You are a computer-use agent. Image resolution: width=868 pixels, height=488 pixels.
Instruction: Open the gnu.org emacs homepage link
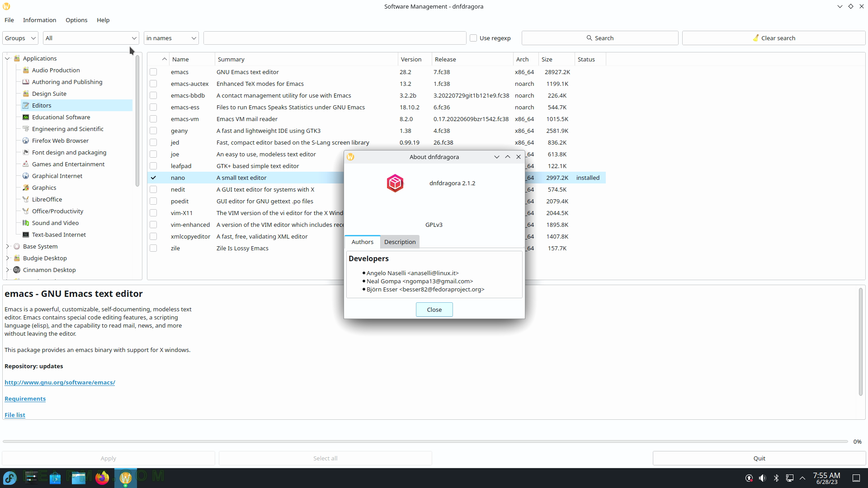(60, 382)
